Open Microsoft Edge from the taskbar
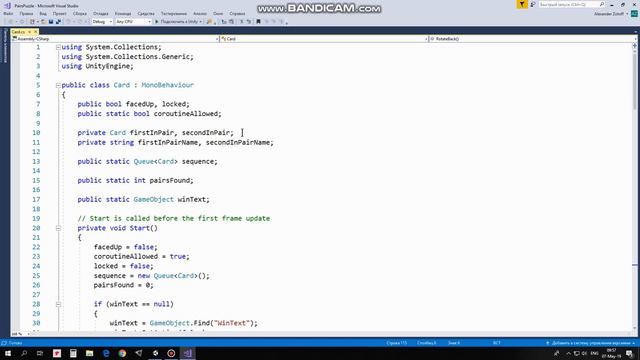This screenshot has width=640, height=360. [x=106, y=353]
